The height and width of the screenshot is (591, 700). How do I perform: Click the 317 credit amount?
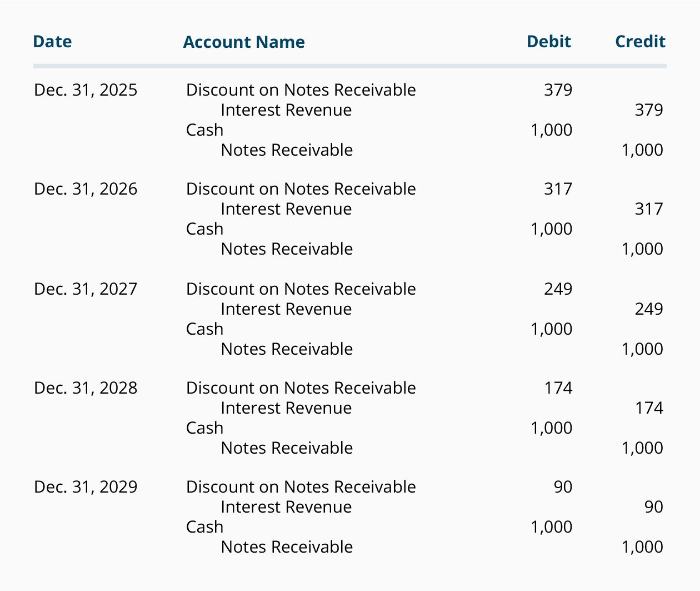pyautogui.click(x=649, y=209)
